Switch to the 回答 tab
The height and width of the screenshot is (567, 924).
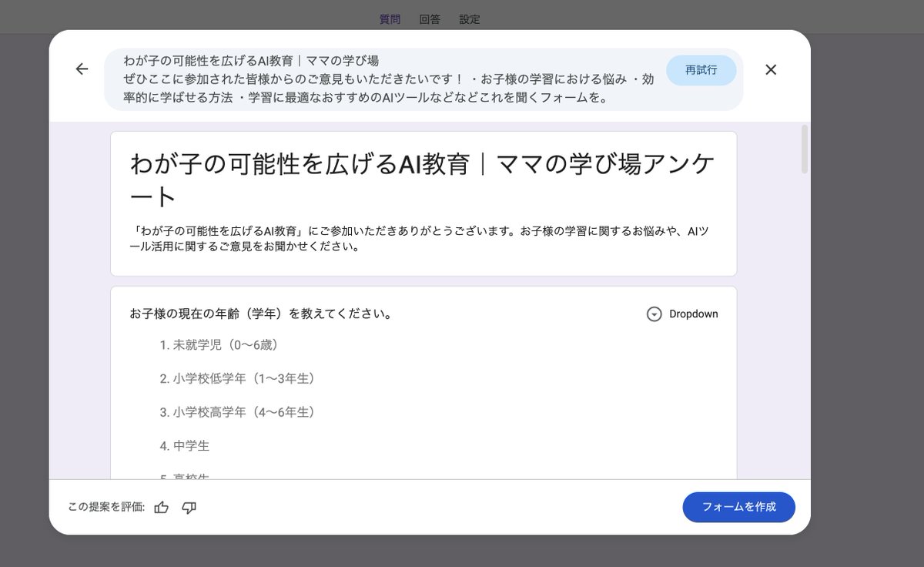point(430,19)
